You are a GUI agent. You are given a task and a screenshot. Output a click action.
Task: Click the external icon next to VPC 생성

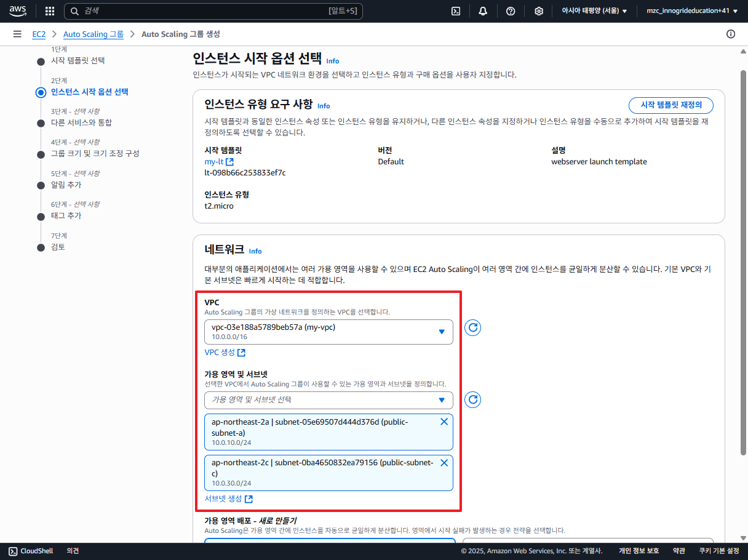(x=242, y=353)
